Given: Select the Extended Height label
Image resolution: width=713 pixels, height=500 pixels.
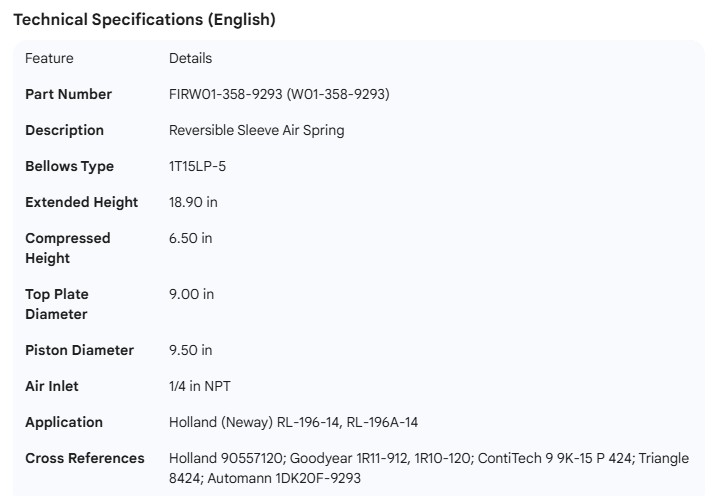Looking at the screenshot, I should pyautogui.click(x=81, y=202).
